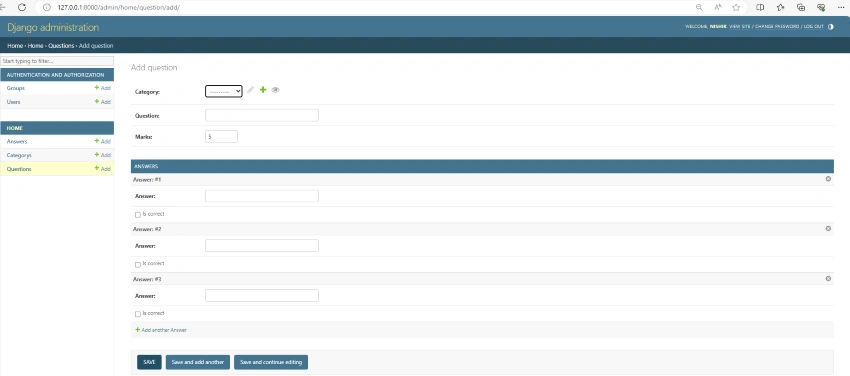Click Add next to Questions

point(102,169)
